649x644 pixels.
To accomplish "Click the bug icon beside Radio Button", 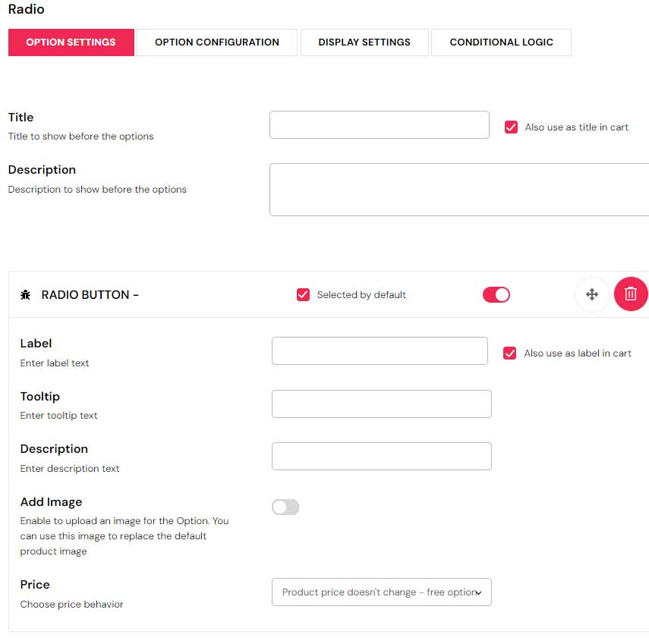I will coord(25,295).
